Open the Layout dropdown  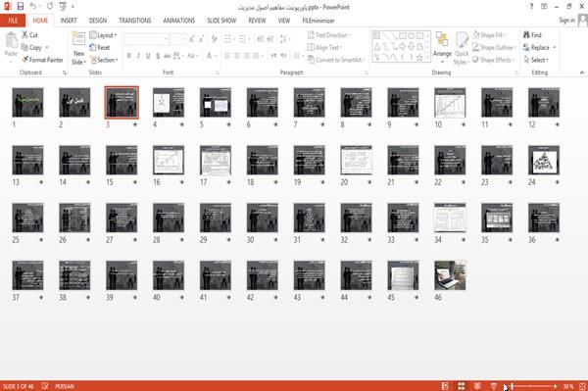pos(103,35)
